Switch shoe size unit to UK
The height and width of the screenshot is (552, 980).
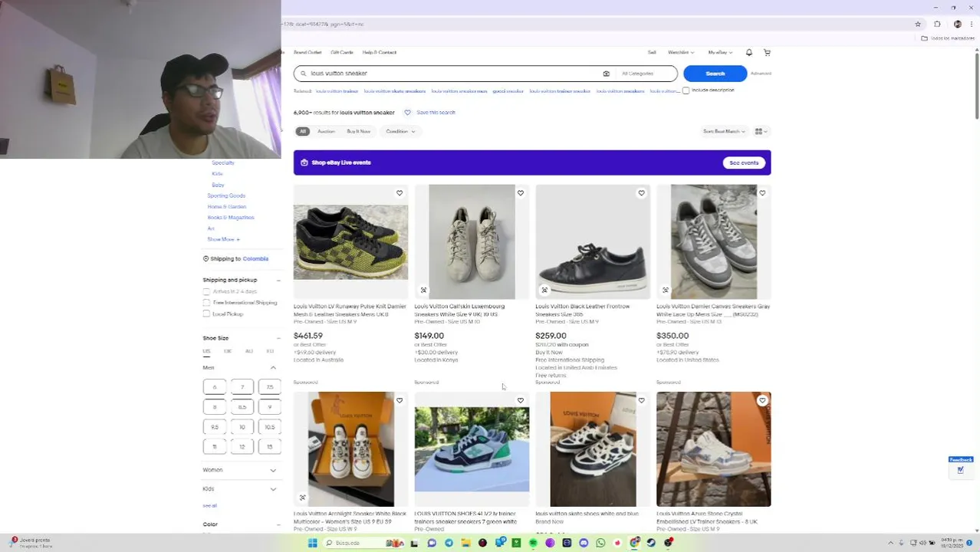[x=228, y=351]
